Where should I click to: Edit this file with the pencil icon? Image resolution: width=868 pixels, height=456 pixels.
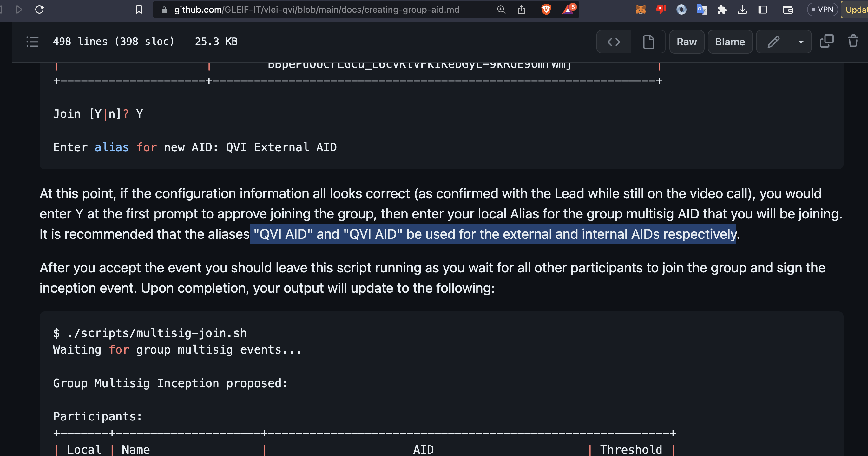[x=773, y=42]
